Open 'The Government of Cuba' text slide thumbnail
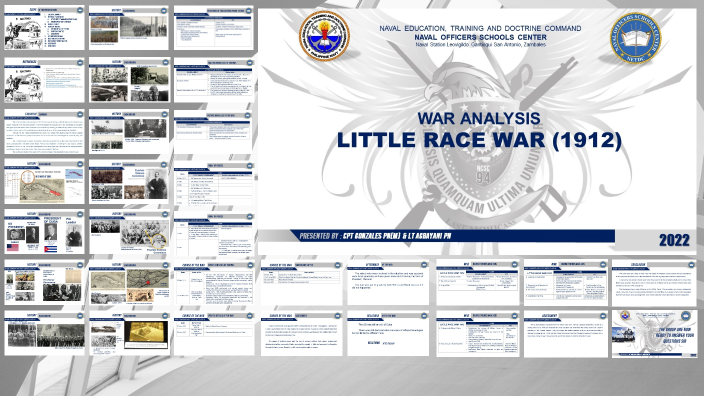This screenshot has width=704, height=396. click(x=388, y=334)
